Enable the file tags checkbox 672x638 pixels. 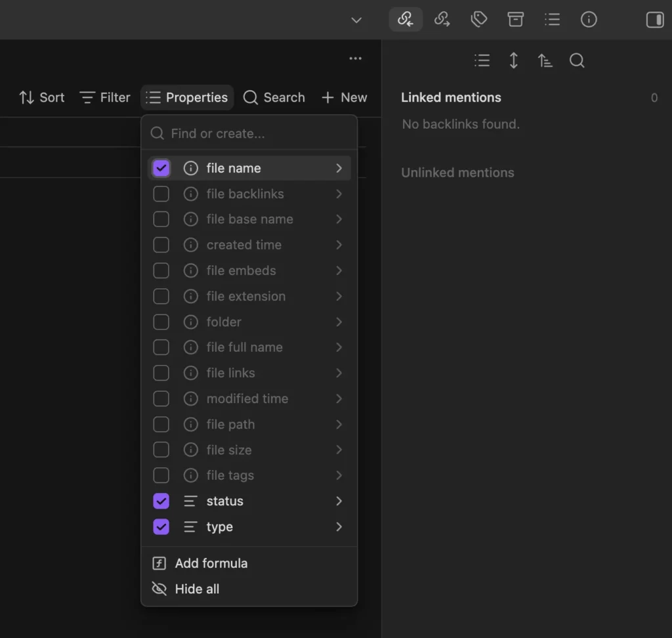[161, 475]
